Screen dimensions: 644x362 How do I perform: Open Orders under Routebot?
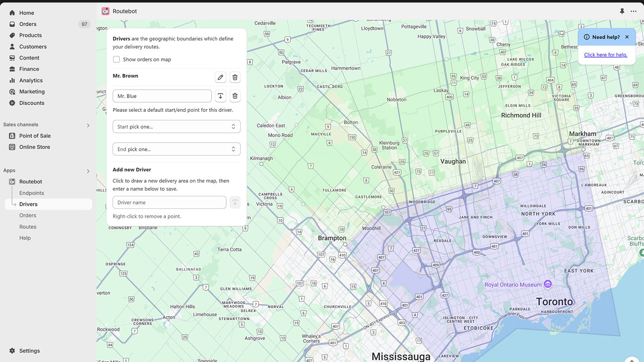[28, 216]
